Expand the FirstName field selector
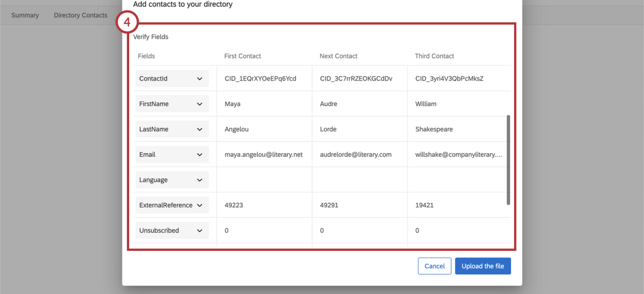Screen dimensions: 644x294 click(x=172, y=103)
